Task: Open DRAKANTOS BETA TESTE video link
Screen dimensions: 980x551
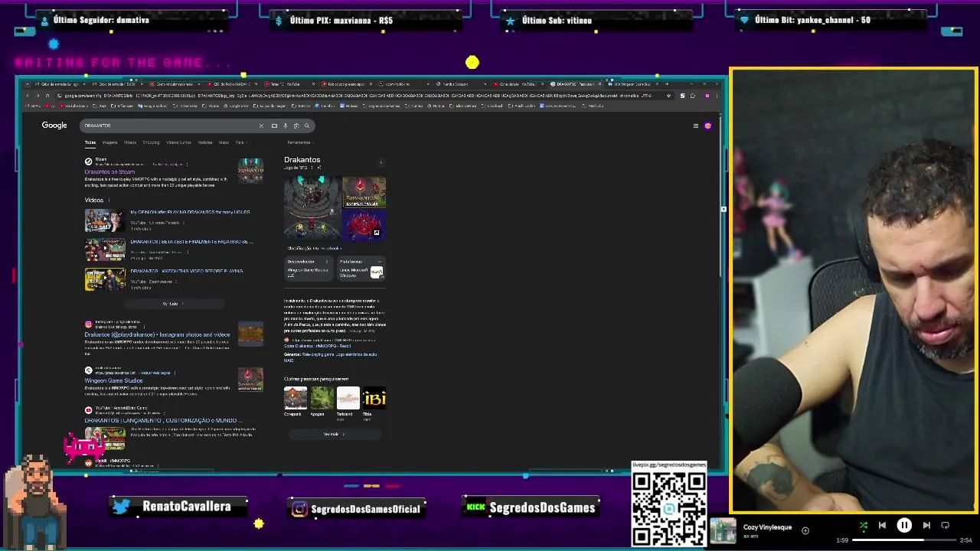Action: click(191, 242)
